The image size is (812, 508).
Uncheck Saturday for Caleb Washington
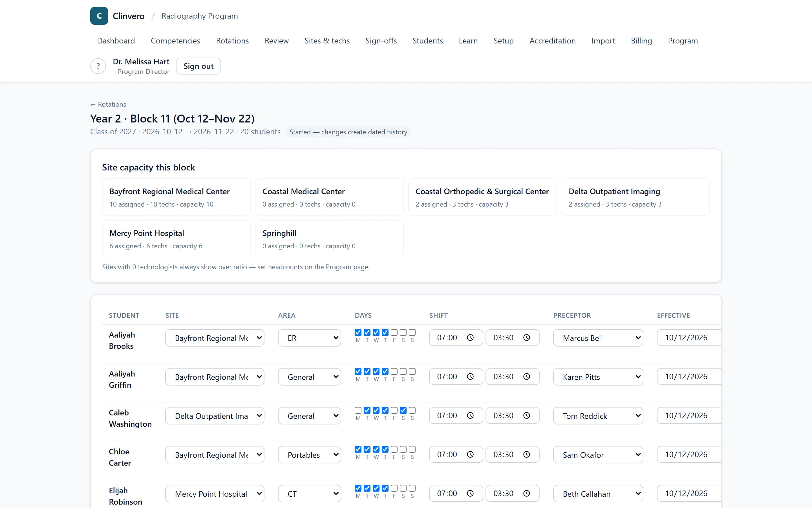[403, 410]
